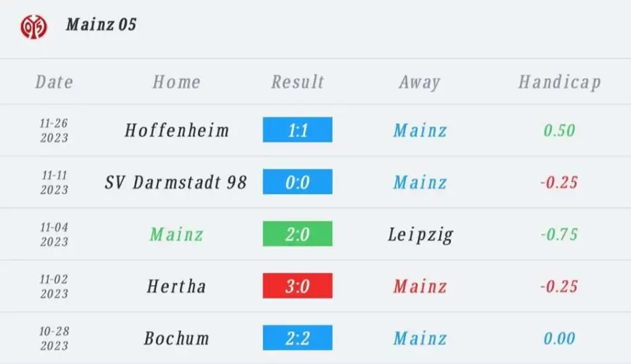Click the 0.50 handicap value
Image resolution: width=631 pixels, height=364 pixels.
(560, 131)
